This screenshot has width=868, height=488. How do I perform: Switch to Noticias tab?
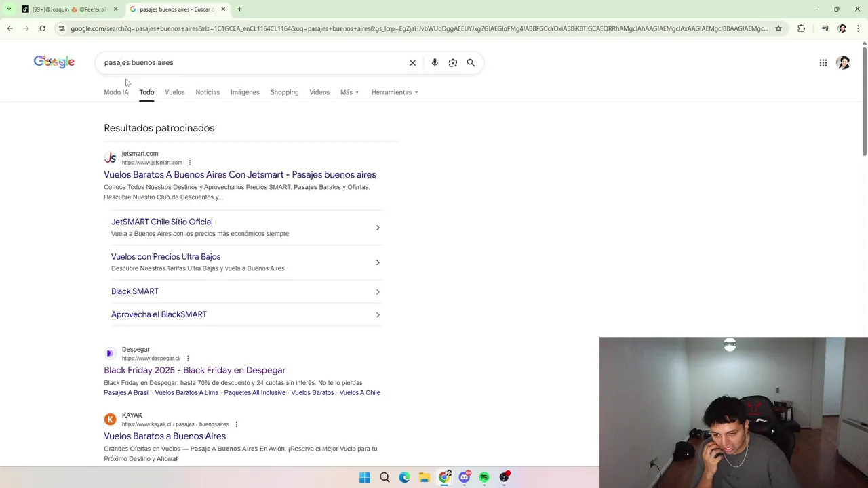tap(208, 92)
